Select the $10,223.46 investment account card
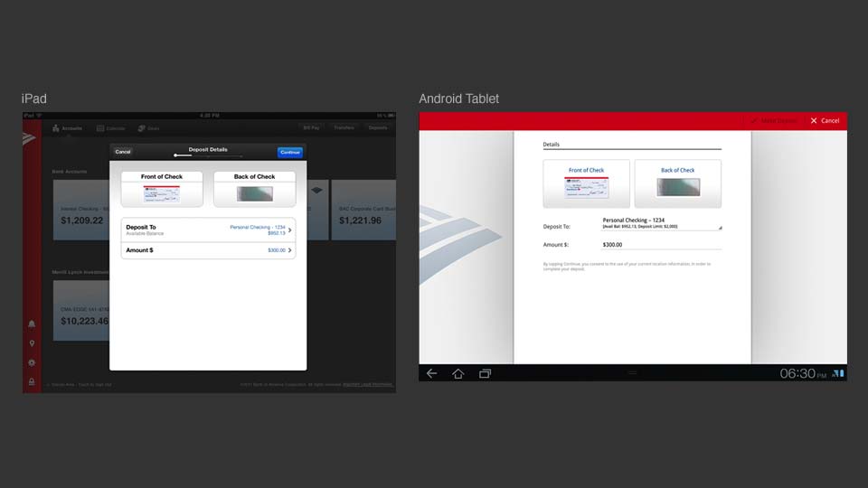The width and height of the screenshot is (868, 488). (81, 310)
